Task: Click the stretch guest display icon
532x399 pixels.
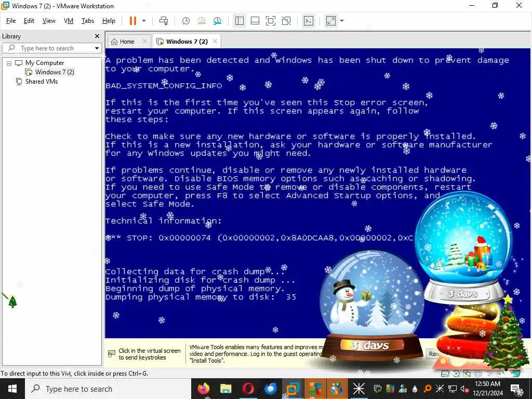Action: tap(331, 21)
